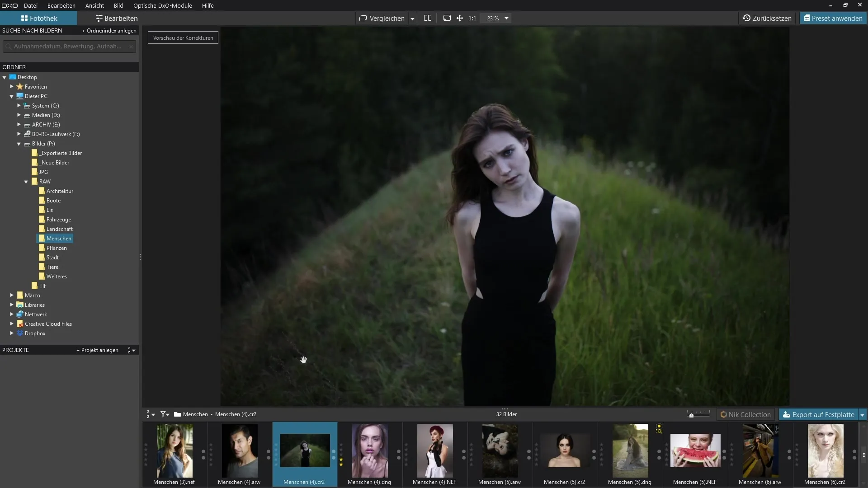Click Export auf Festplatte button
Viewport: 868px width, 488px height.
(x=818, y=415)
